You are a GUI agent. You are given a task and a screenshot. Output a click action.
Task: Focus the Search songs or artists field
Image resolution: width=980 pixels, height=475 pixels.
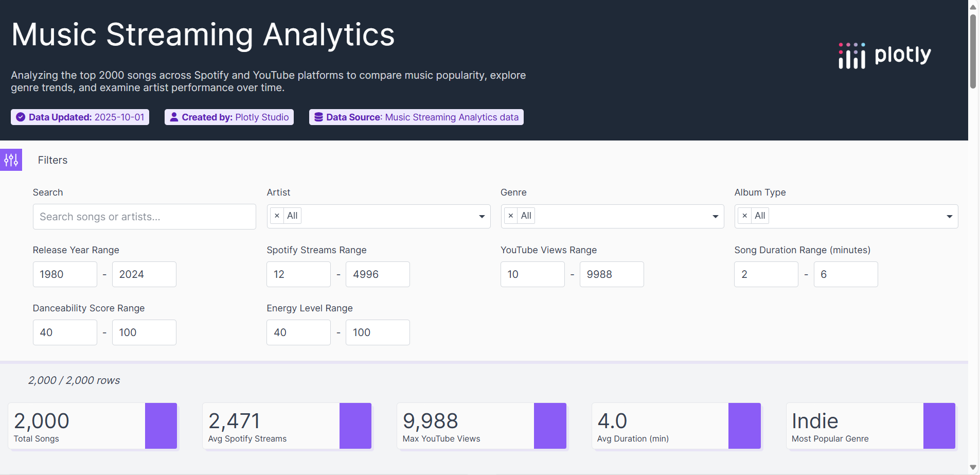[x=145, y=217]
